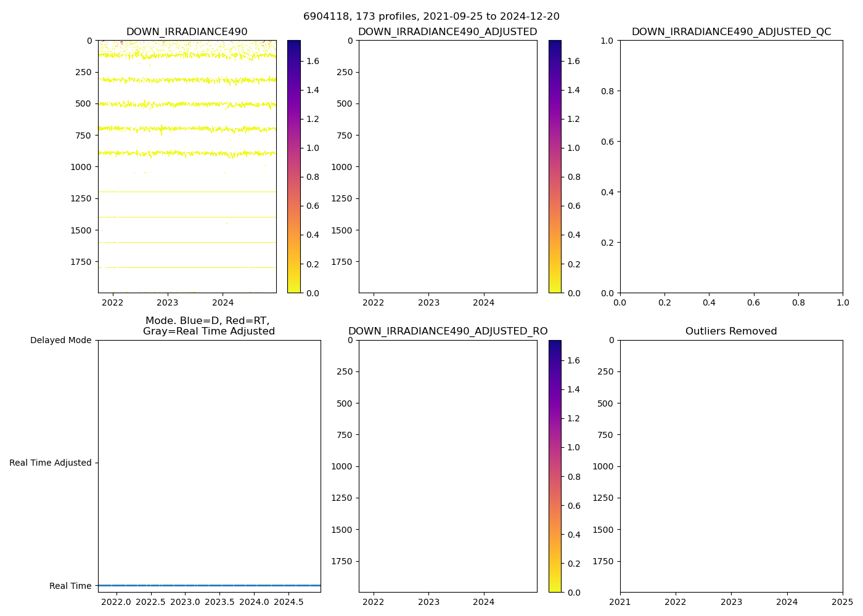The height and width of the screenshot is (616, 863).
Task: Click the "Real Time" y-axis label
Action: (x=70, y=586)
